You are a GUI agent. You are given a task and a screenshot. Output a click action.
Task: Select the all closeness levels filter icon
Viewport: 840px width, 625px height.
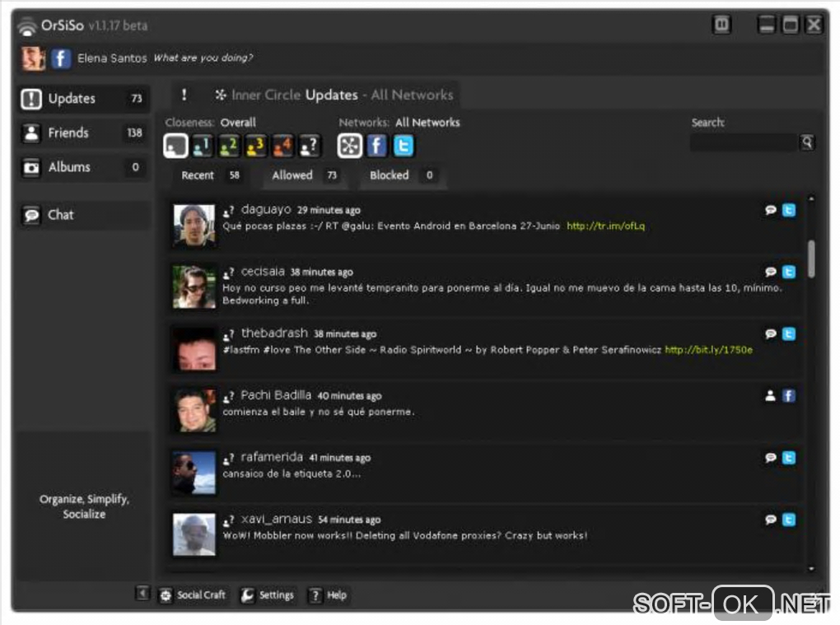pos(175,146)
